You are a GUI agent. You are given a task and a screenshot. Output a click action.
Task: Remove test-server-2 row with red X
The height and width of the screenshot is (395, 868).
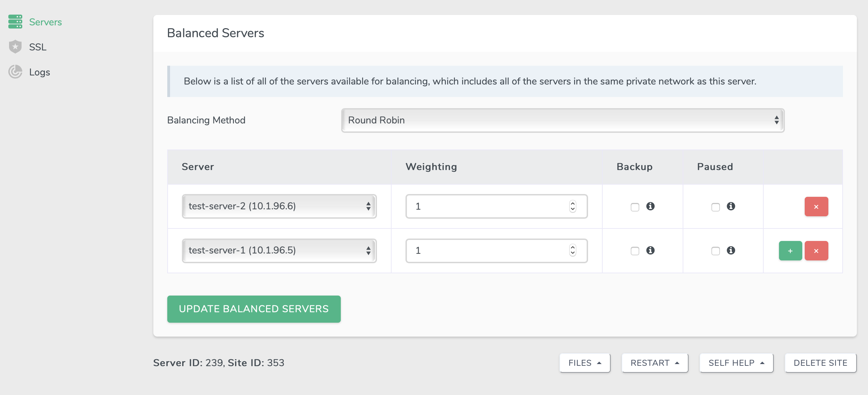[x=816, y=207]
